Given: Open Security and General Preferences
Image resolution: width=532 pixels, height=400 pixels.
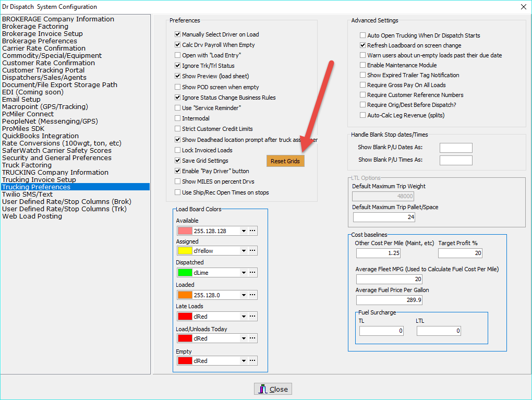Looking at the screenshot, I should 57,158.
